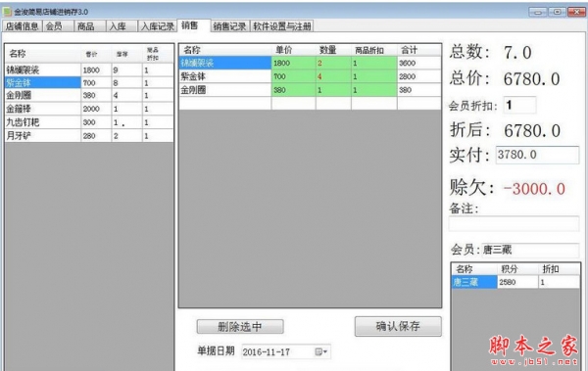
Task: Minimize the application window
Action: click(x=538, y=12)
